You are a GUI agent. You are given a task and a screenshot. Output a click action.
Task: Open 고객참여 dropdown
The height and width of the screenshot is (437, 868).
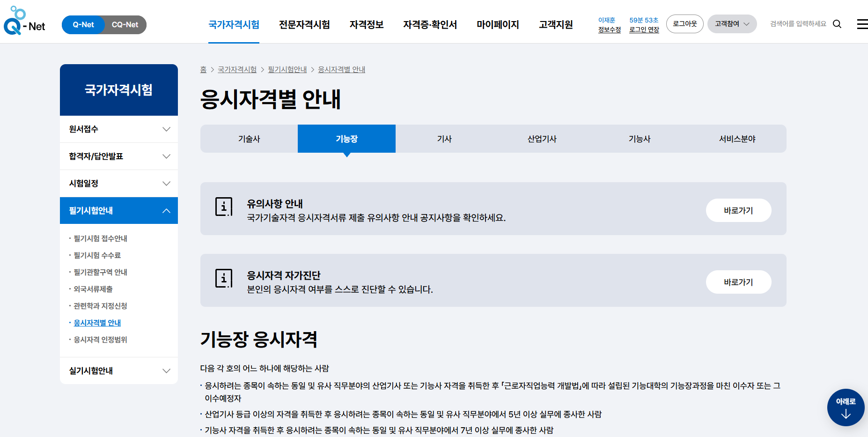tap(732, 24)
